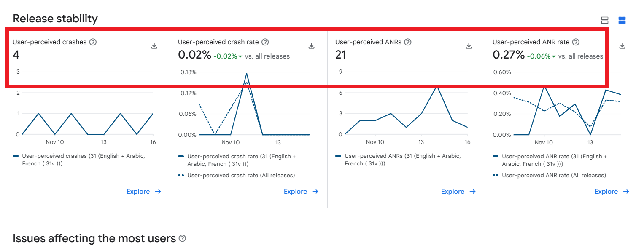Switch to list layout view
The width and height of the screenshot is (644, 248).
[605, 20]
